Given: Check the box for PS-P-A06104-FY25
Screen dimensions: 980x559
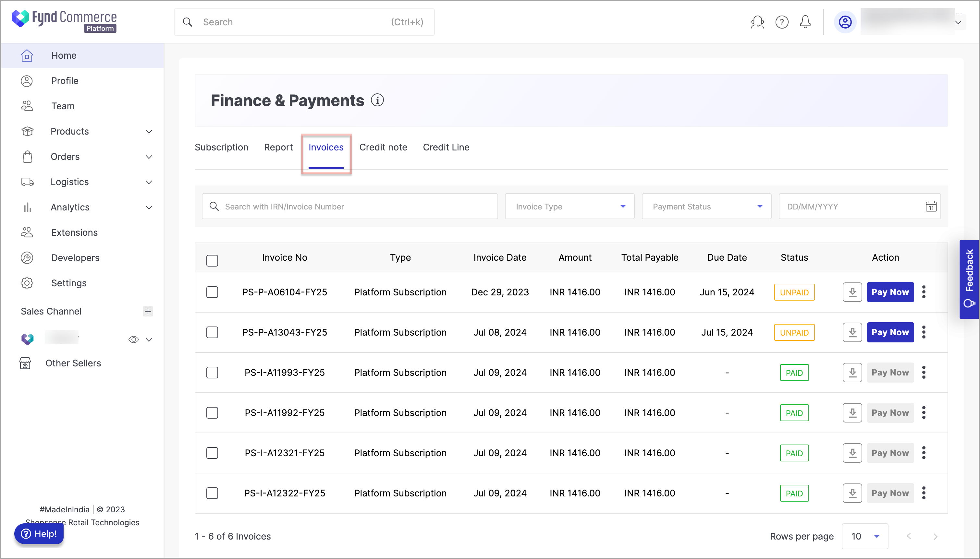Looking at the screenshot, I should [212, 292].
